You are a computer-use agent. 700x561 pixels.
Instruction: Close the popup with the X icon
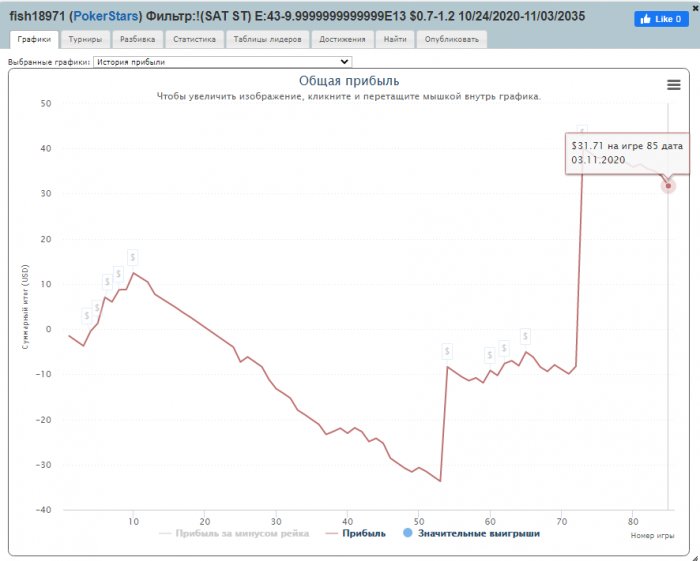click(696, 8)
